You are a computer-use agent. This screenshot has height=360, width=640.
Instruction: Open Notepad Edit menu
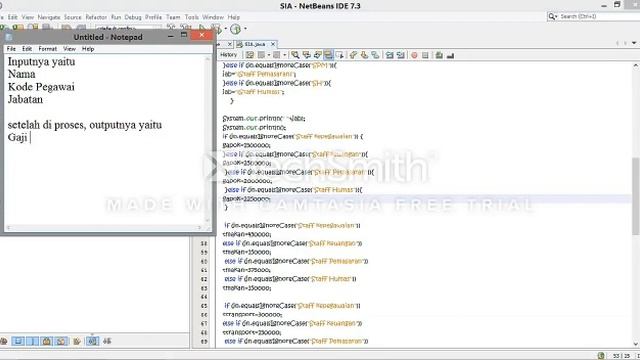[x=27, y=49]
